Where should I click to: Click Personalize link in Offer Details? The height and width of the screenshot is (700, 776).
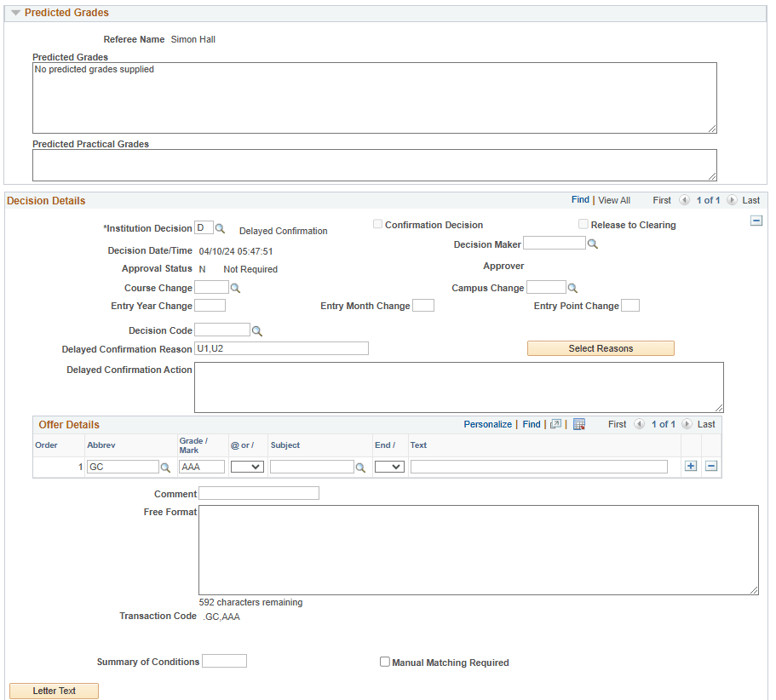click(x=487, y=424)
